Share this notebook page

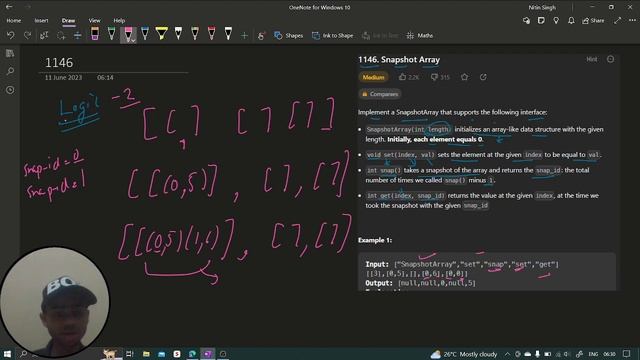pyautogui.click(x=593, y=20)
